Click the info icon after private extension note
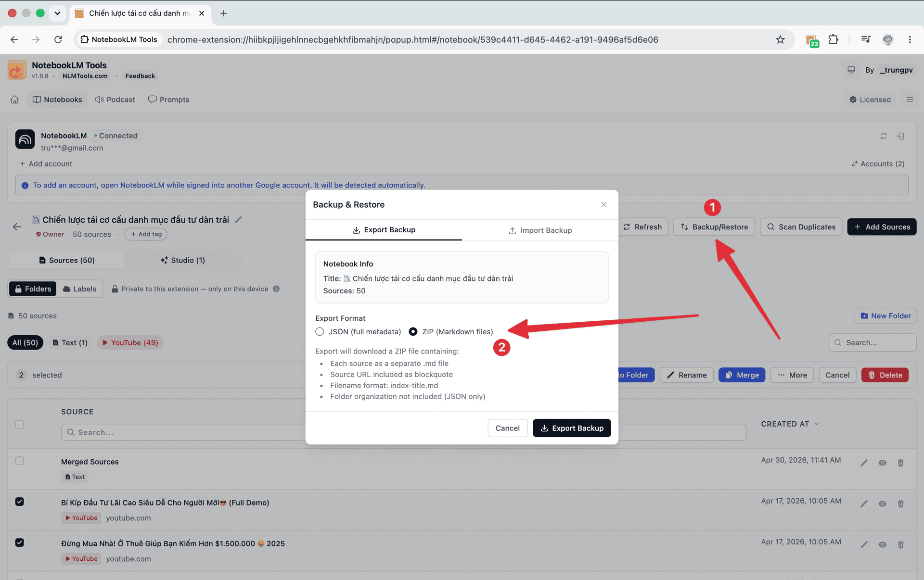 276,289
